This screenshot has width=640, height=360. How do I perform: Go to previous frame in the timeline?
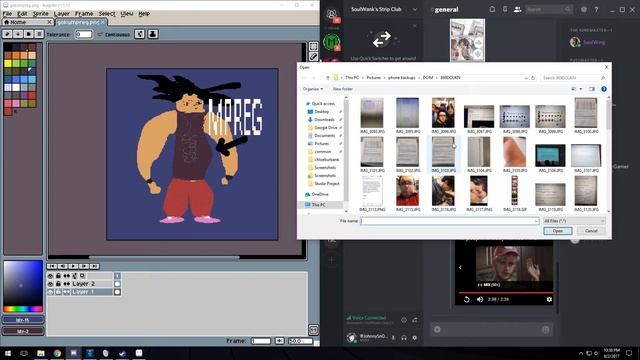[x=62, y=266]
